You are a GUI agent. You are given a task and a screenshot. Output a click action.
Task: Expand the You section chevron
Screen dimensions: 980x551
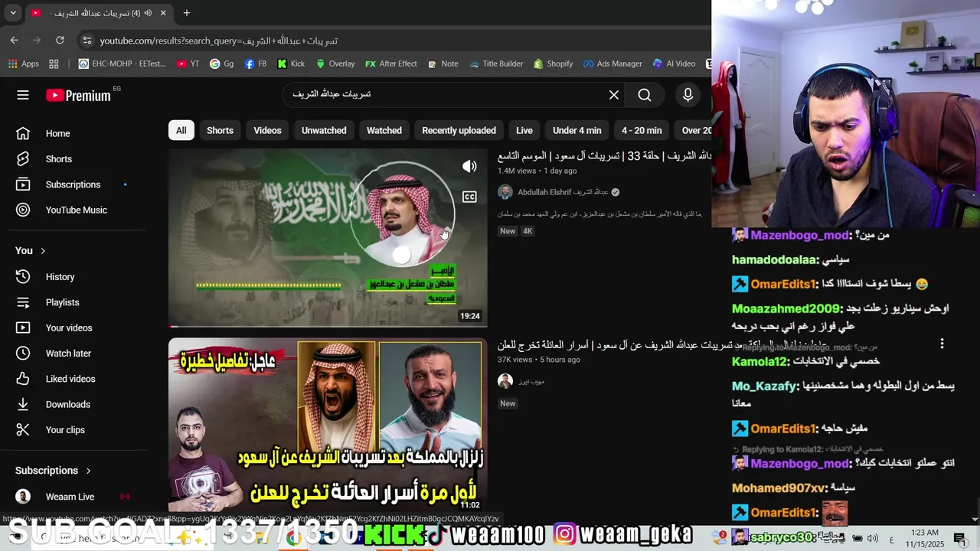coord(43,251)
